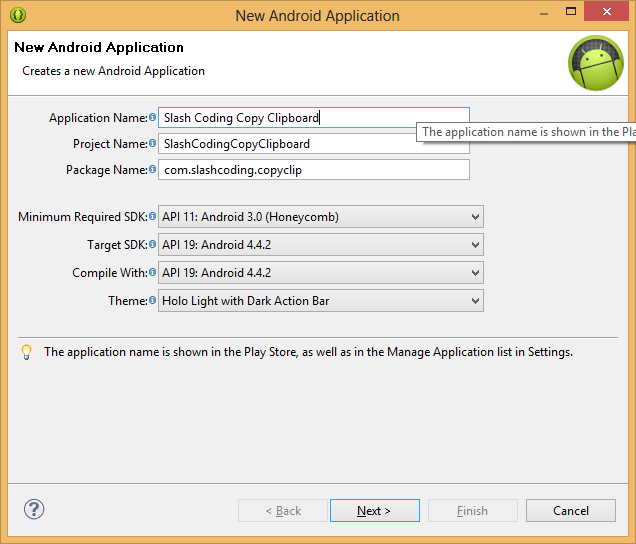Viewport: 636px width, 544px height.
Task: Expand the Target SDK dropdown
Action: pos(320,245)
